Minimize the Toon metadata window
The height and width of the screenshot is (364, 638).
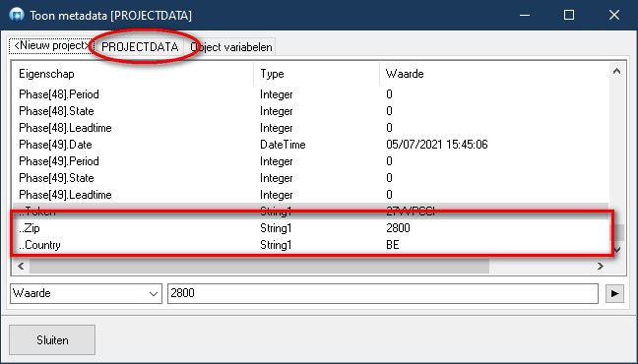[525, 15]
